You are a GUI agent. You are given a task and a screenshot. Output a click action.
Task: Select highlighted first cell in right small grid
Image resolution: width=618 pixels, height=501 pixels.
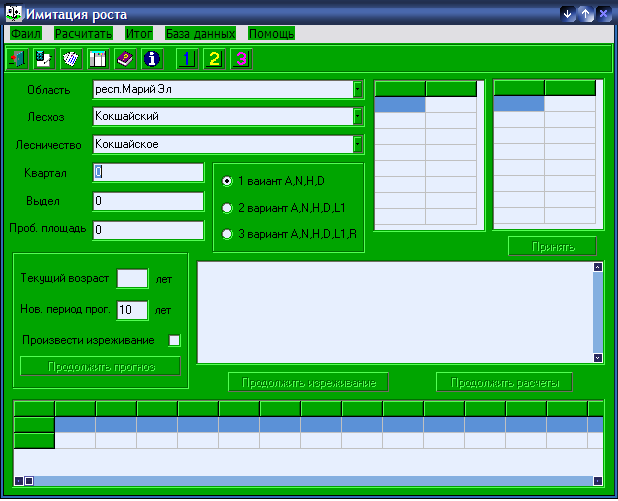point(519,104)
